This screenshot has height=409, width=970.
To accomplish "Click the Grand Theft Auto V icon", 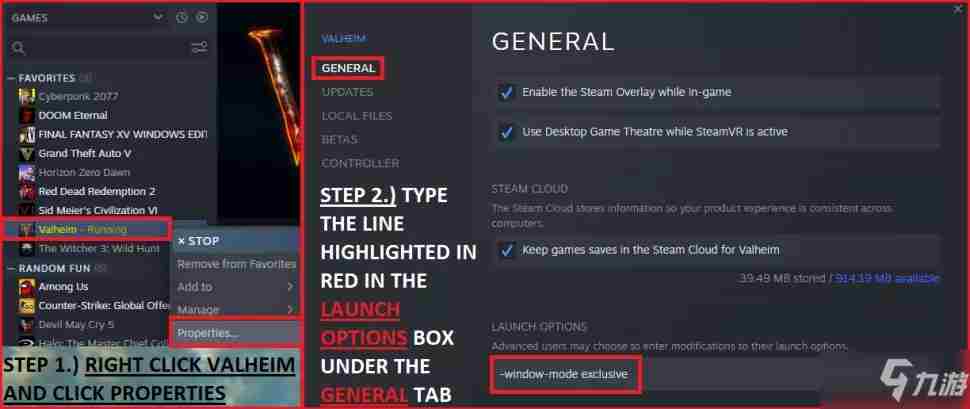I will click(x=27, y=153).
